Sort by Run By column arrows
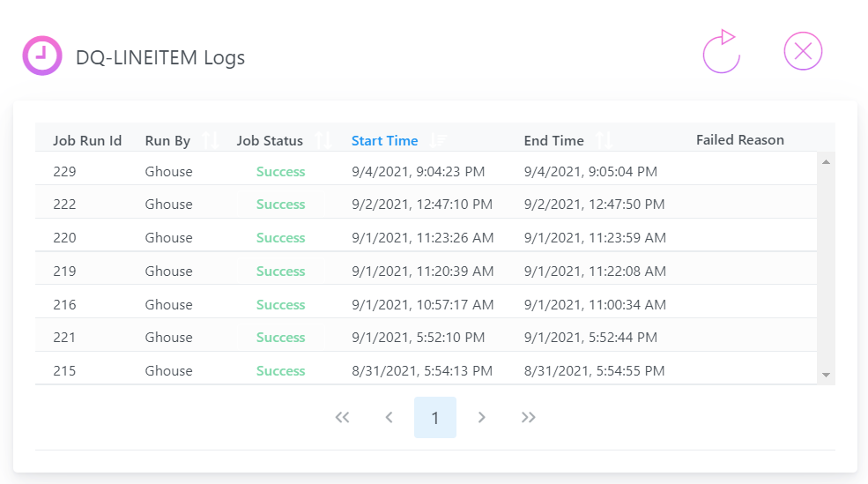Image resolution: width=868 pixels, height=484 pixels. [x=211, y=141]
